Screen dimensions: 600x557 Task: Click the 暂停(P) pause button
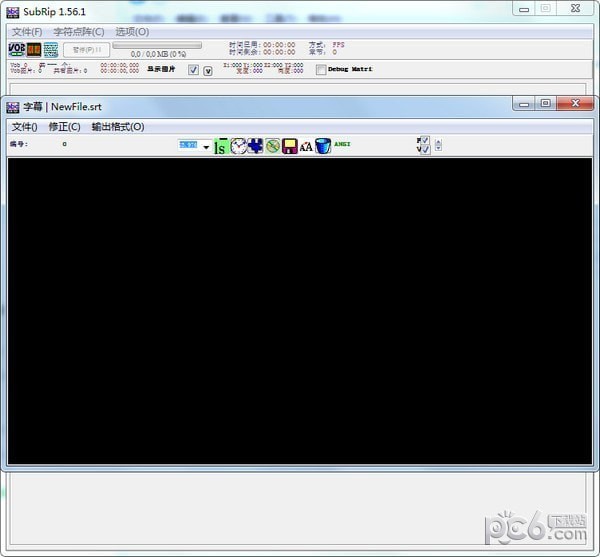(x=87, y=50)
